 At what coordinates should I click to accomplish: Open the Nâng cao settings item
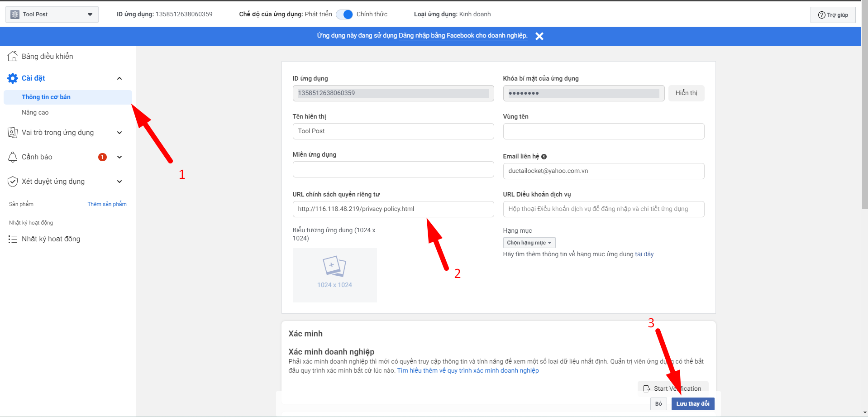coord(35,113)
